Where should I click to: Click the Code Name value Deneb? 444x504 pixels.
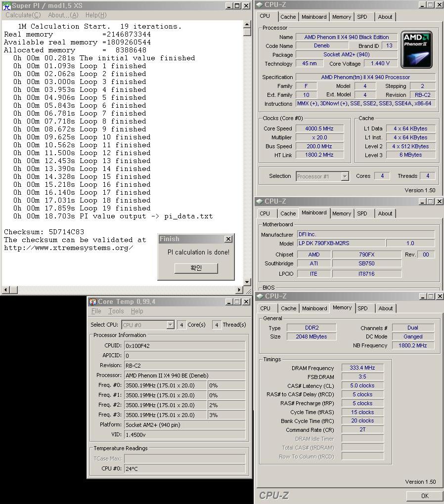pos(322,46)
